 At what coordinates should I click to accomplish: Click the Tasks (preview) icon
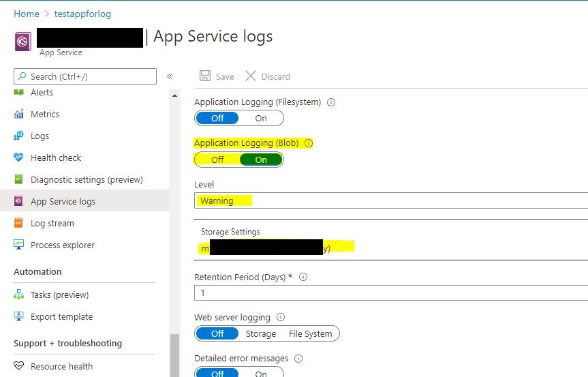pyautogui.click(x=19, y=295)
